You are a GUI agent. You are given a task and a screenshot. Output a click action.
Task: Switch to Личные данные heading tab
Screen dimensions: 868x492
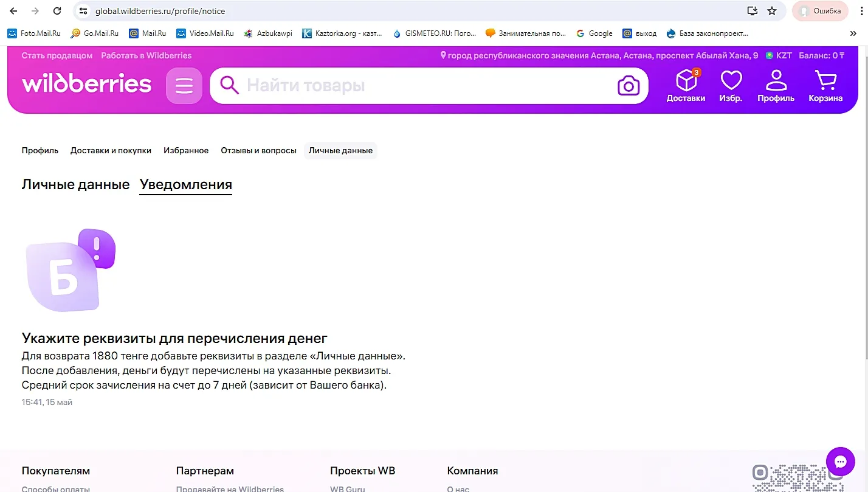tap(75, 184)
